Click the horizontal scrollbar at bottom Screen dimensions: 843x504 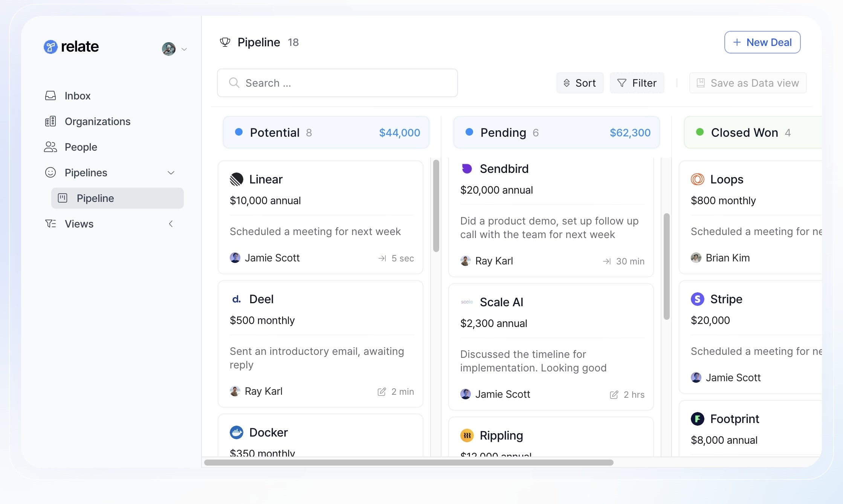(408, 462)
